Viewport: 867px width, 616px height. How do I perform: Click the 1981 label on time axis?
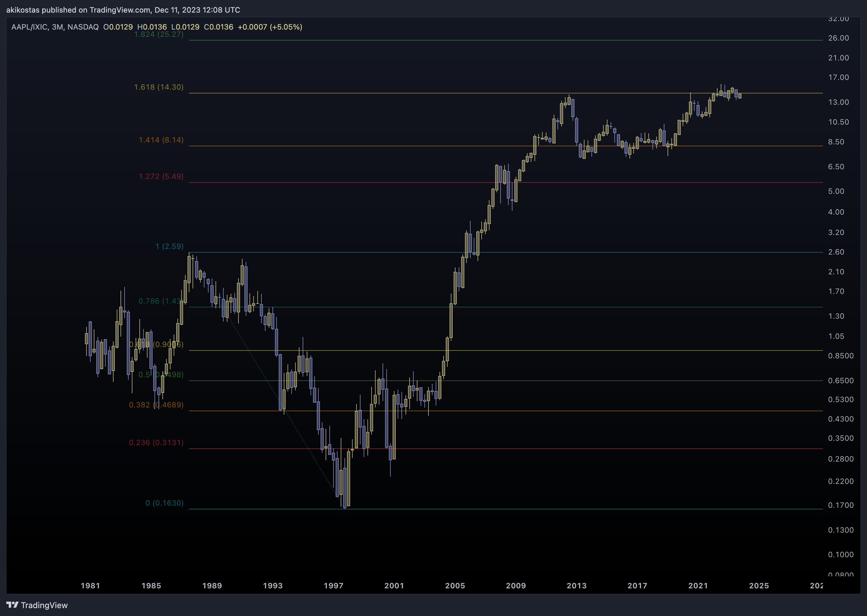tap(90, 586)
